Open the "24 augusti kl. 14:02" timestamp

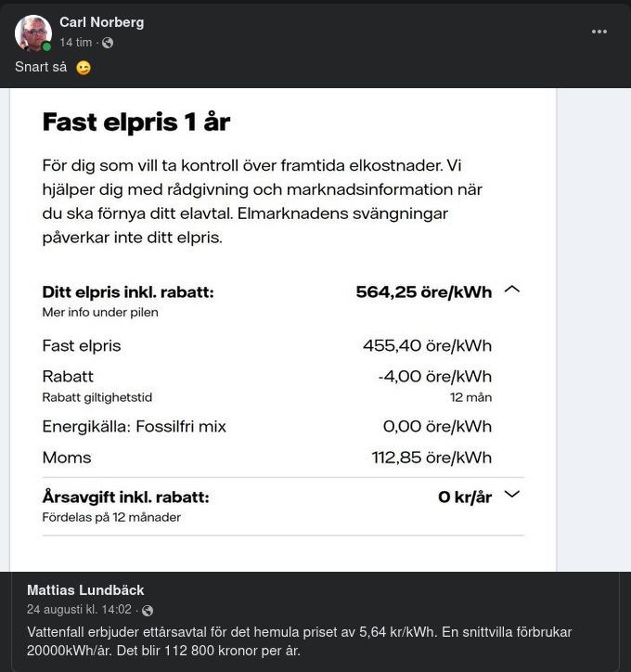80,610
